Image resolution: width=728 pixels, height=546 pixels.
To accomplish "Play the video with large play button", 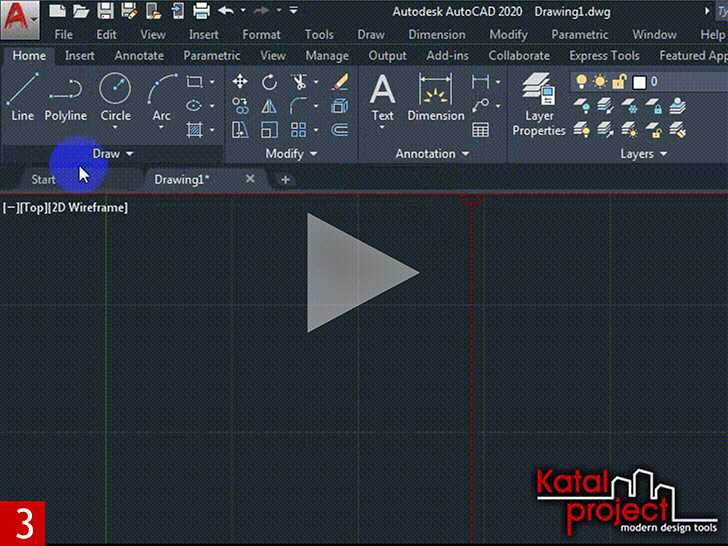I will (x=362, y=273).
